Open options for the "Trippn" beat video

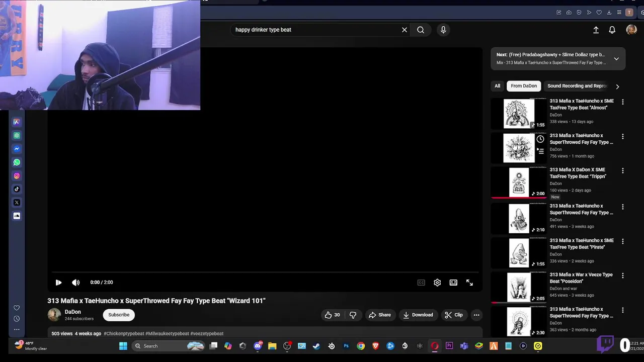(623, 171)
